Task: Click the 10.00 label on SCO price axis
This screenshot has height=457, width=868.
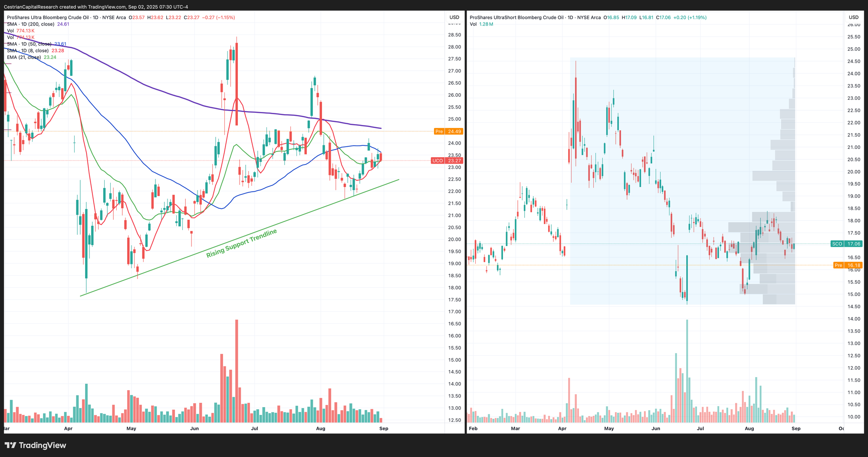Action: [x=854, y=417]
